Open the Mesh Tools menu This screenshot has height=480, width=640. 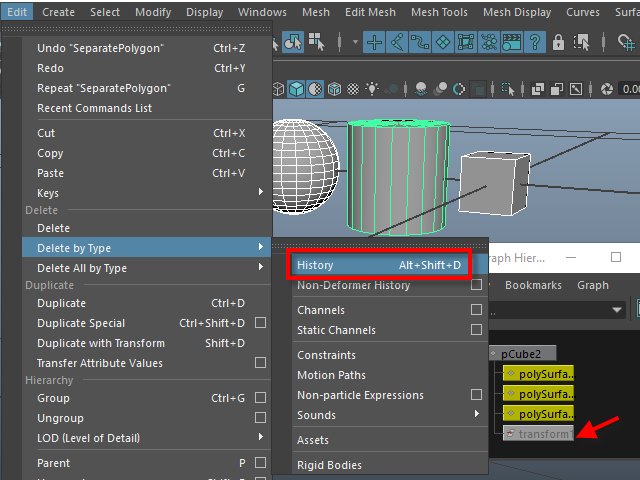click(439, 12)
